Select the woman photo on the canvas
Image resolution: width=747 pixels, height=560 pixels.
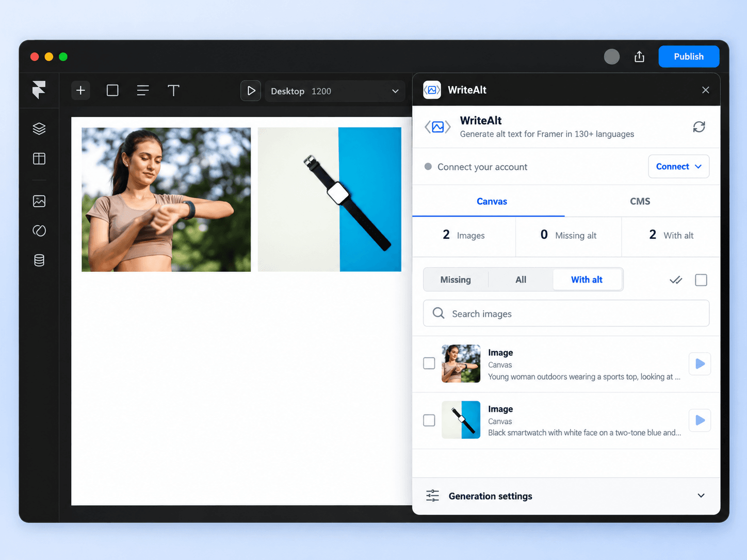(x=166, y=200)
